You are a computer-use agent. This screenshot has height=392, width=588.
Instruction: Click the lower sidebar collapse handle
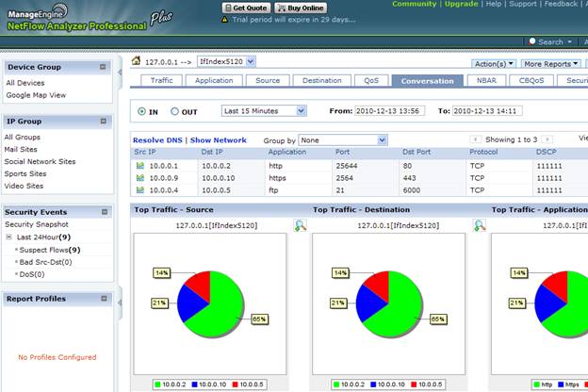click(x=120, y=302)
